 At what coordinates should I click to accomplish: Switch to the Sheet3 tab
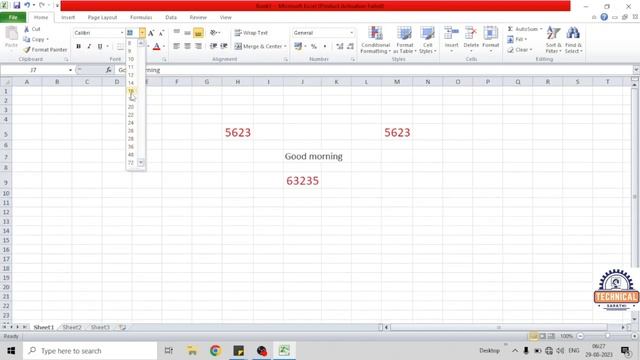coord(100,327)
